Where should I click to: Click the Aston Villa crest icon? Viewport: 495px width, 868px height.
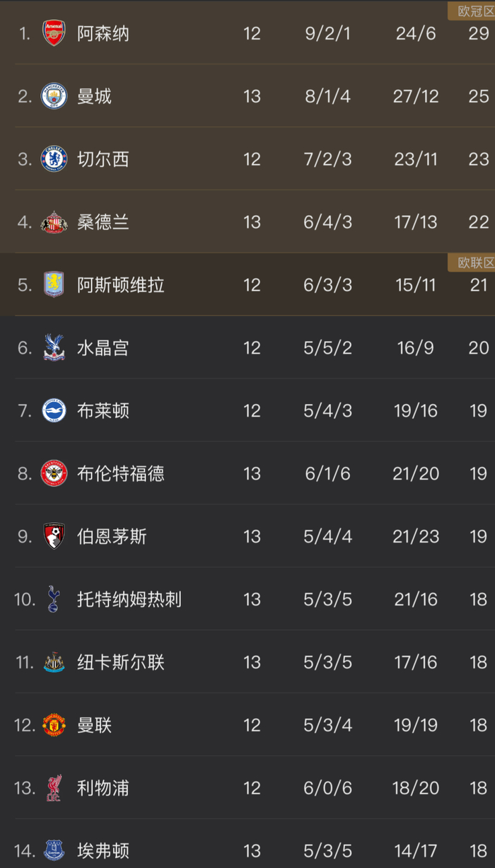(x=52, y=285)
